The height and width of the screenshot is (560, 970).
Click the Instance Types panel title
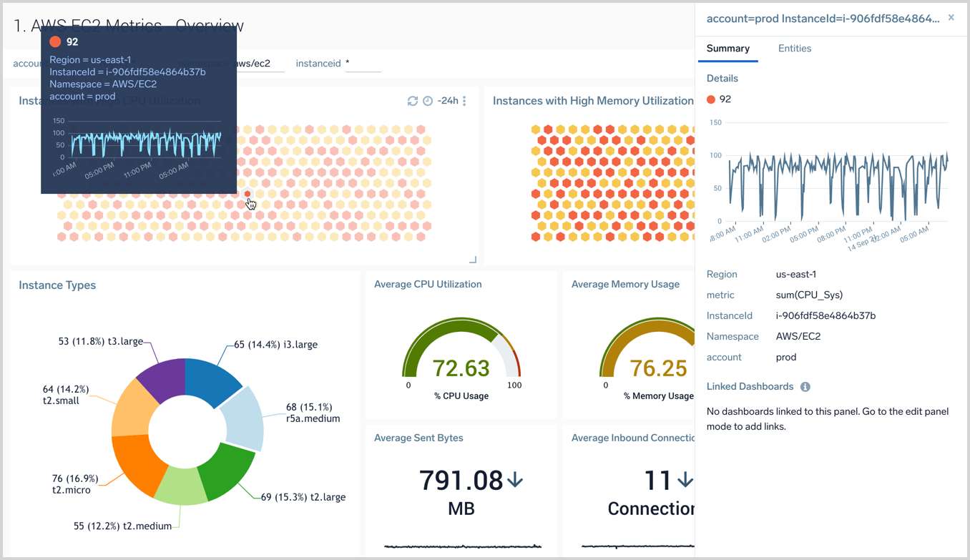[x=57, y=285]
